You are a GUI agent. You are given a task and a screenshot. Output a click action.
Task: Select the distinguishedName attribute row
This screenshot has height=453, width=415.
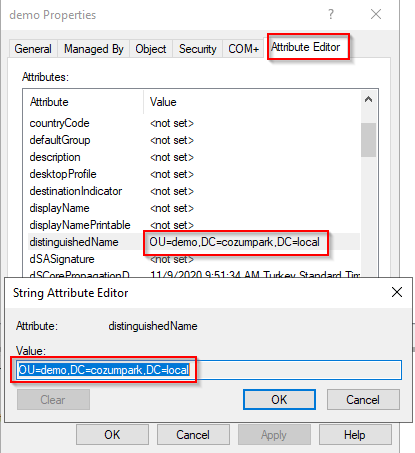[x=193, y=242]
